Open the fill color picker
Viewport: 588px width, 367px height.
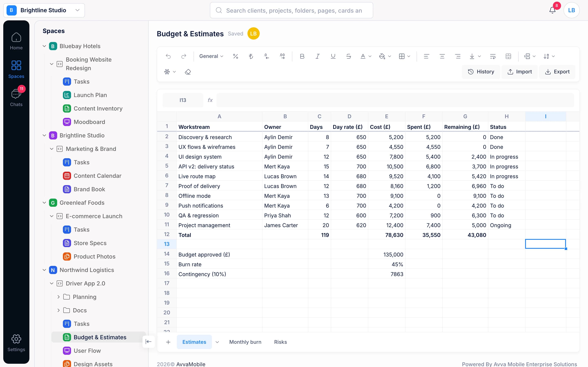coord(385,56)
